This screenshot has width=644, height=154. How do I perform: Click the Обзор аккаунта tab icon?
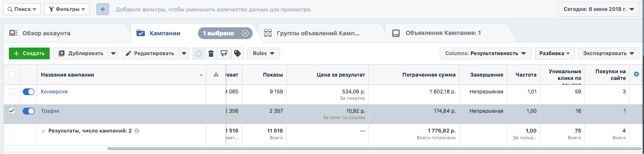14,33
